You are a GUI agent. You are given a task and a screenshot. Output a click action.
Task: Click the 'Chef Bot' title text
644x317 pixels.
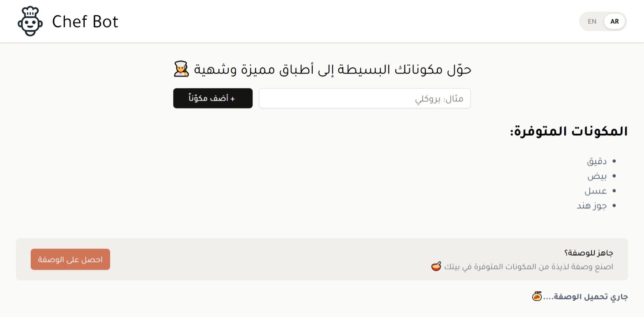(85, 22)
